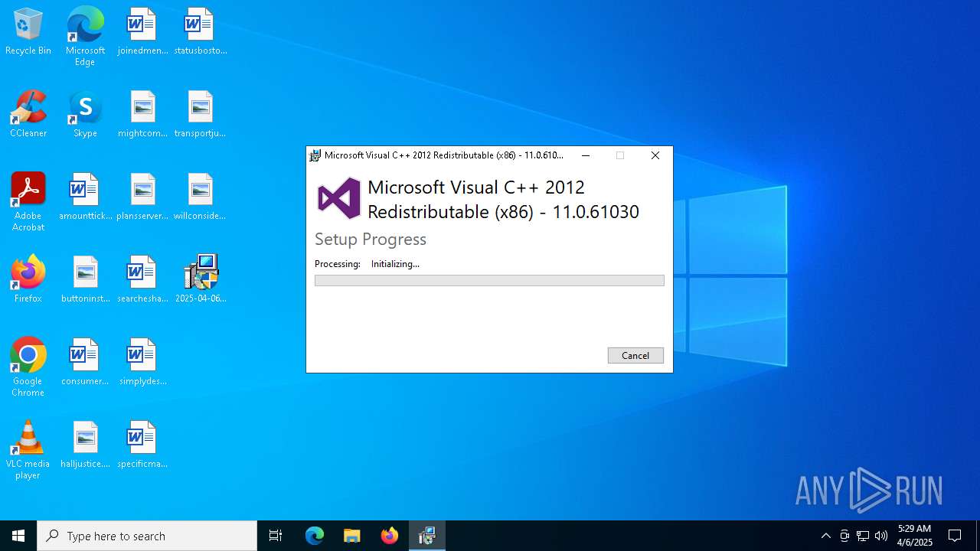Open Microsoft Edge desktop shortcut
The height and width of the screenshot is (551, 980).
pyautogui.click(x=85, y=37)
